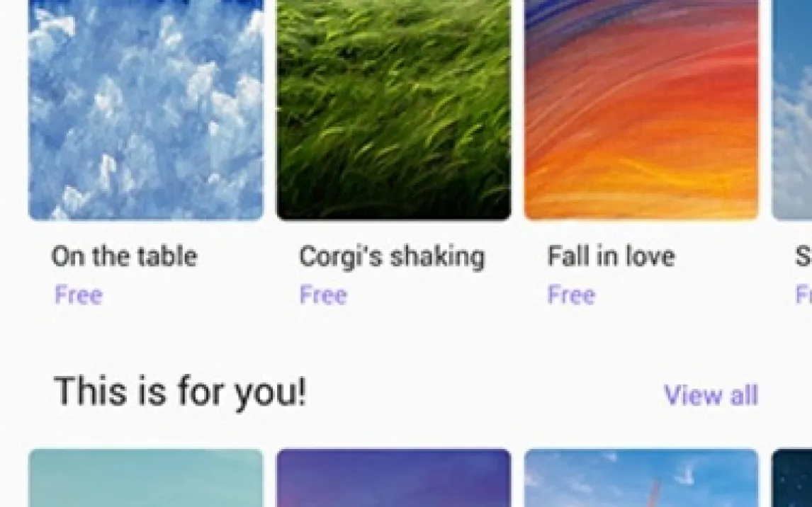
Task: Tap the Fall in love title text
Action: (611, 256)
